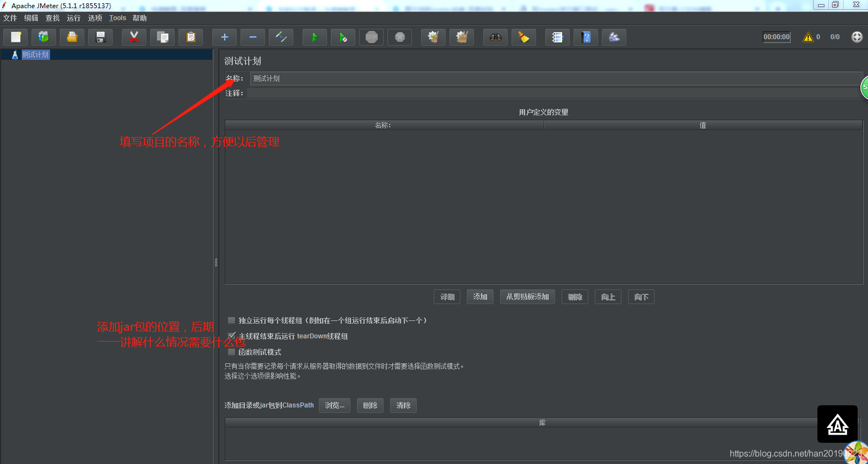Image resolution: width=868 pixels, height=464 pixels.
Task: Click the 0/0 thread count indicator
Action: tap(835, 37)
